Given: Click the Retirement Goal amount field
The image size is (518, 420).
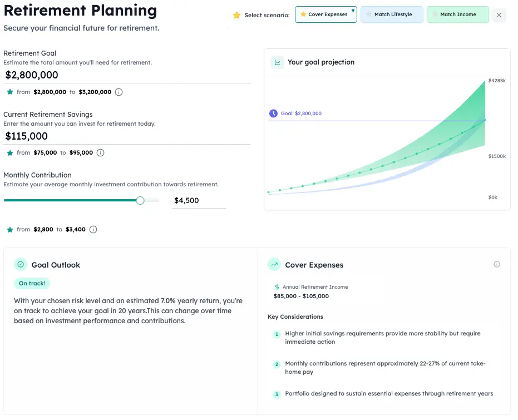Looking at the screenshot, I should pos(127,75).
